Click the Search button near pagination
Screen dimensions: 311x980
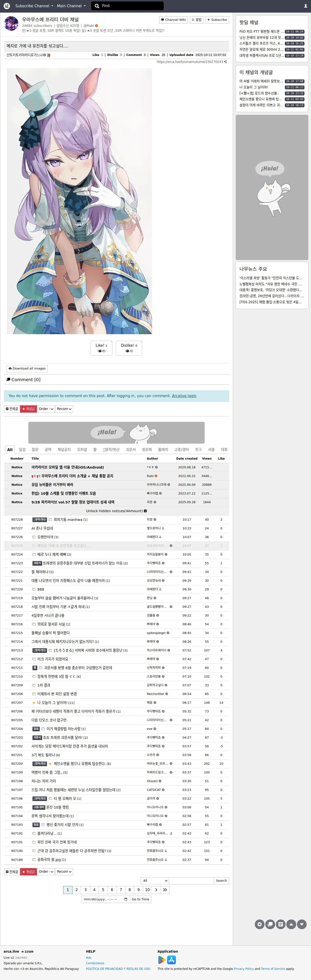coord(221,881)
